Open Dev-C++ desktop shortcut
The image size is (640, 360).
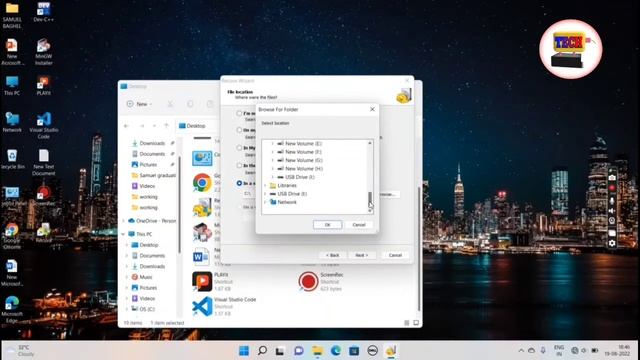[43, 11]
